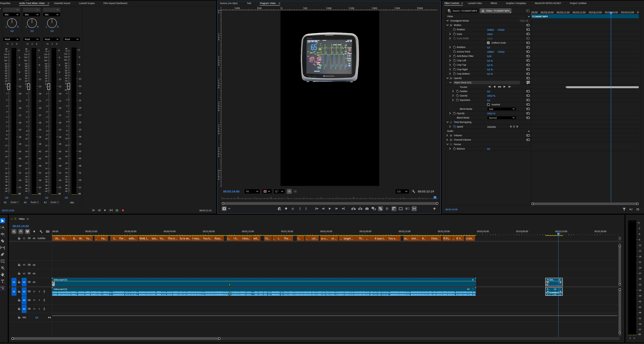The width and height of the screenshot is (644, 344).
Task: Click Audio 1 volume fader handle
Action: coord(8,87)
